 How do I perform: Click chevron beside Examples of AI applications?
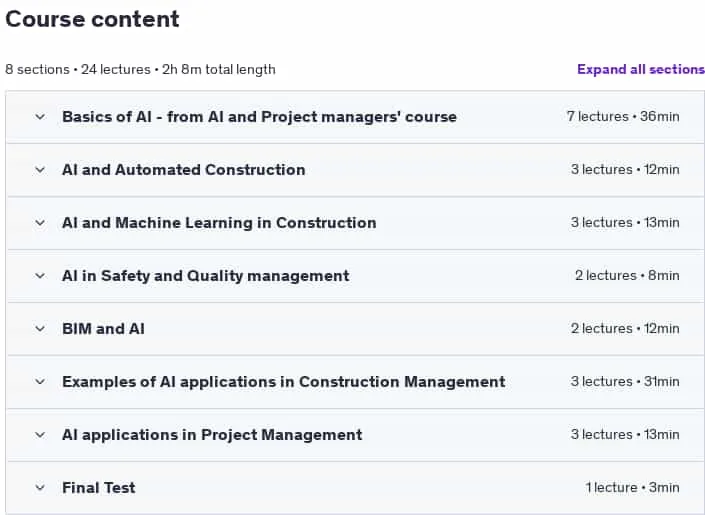[40, 382]
